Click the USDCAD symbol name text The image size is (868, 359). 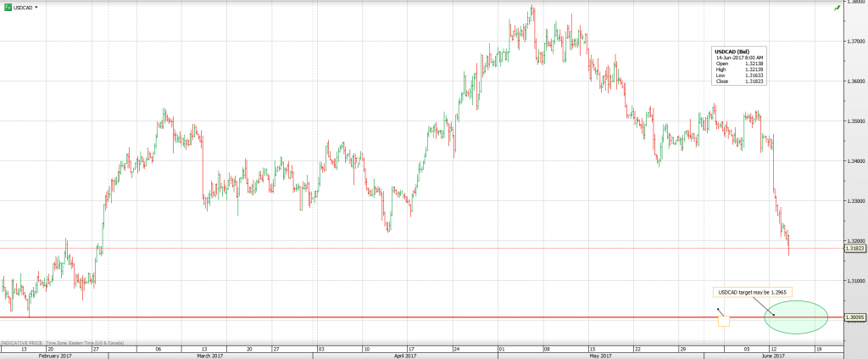coord(22,7)
